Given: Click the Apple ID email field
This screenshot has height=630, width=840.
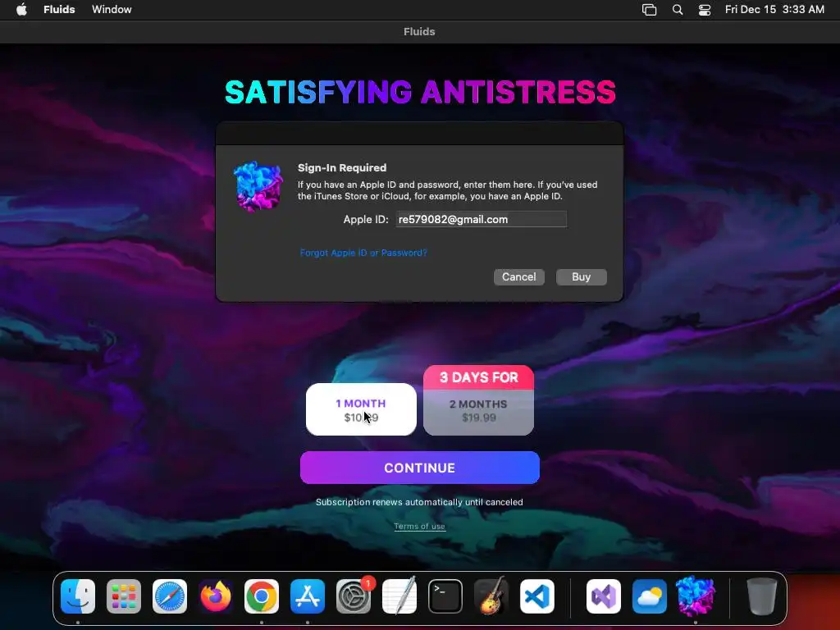Looking at the screenshot, I should click(481, 219).
